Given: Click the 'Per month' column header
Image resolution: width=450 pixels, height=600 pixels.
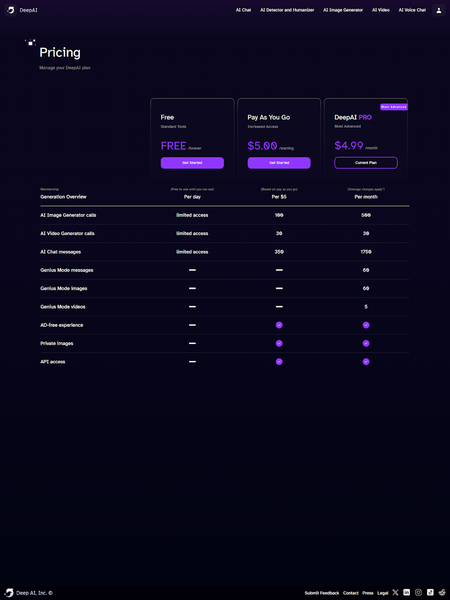Looking at the screenshot, I should coord(366,197).
